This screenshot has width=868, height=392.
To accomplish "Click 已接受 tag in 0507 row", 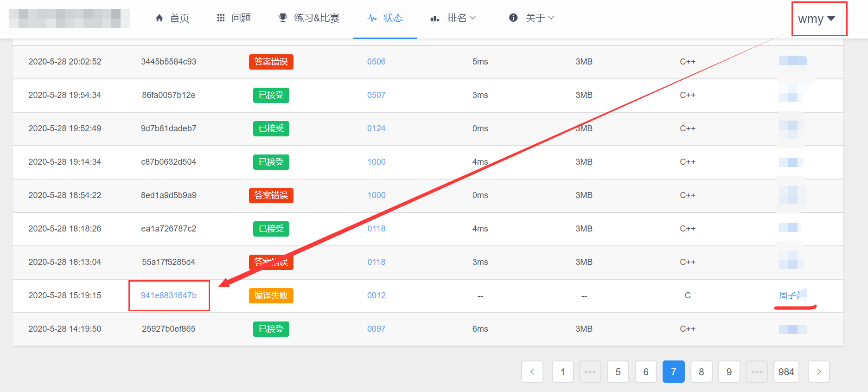I will (x=271, y=95).
